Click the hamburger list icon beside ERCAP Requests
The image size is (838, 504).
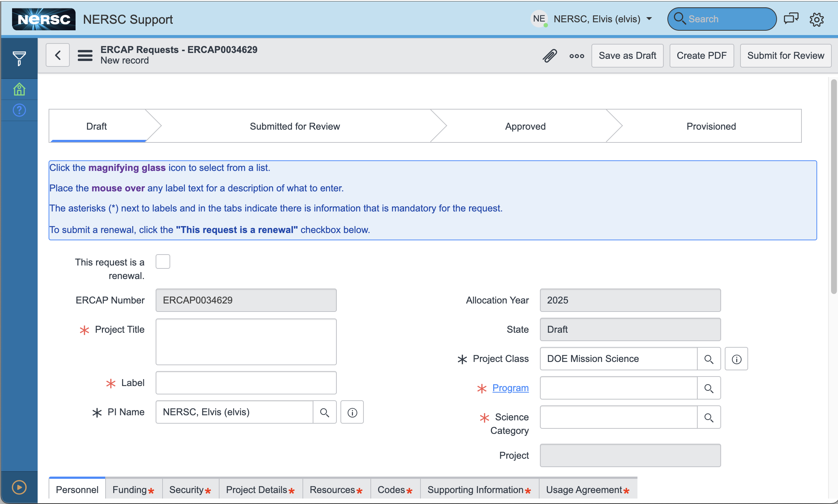click(85, 55)
